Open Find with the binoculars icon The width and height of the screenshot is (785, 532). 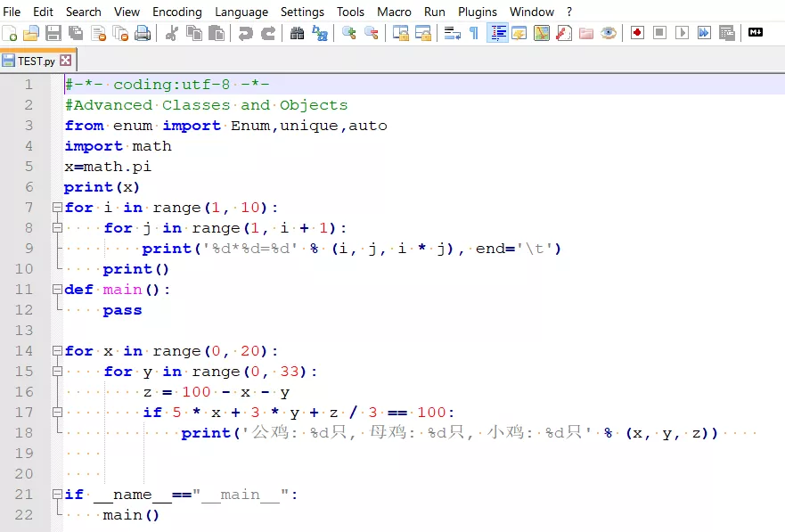(297, 34)
